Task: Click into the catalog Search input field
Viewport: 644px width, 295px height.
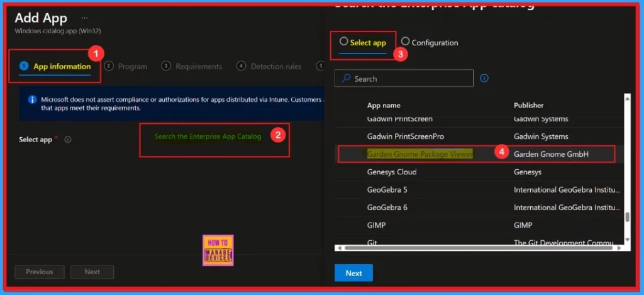Action: coord(404,79)
